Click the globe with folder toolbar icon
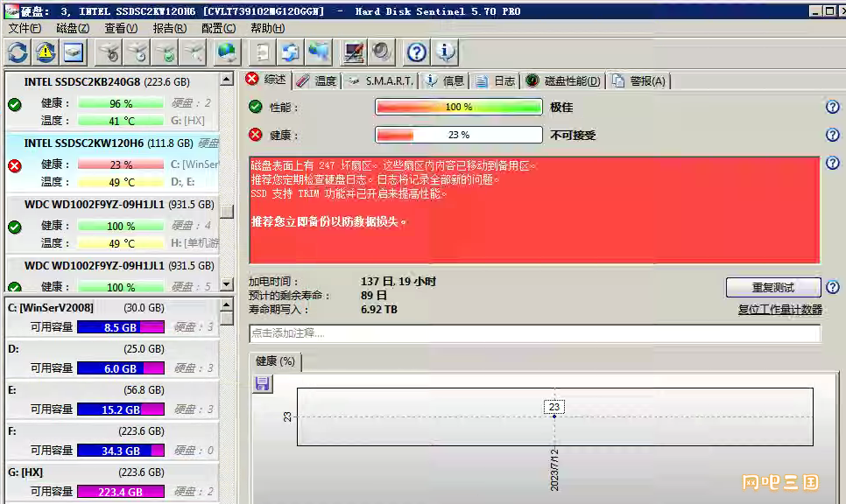Image resolution: width=846 pixels, height=504 pixels. click(x=319, y=52)
